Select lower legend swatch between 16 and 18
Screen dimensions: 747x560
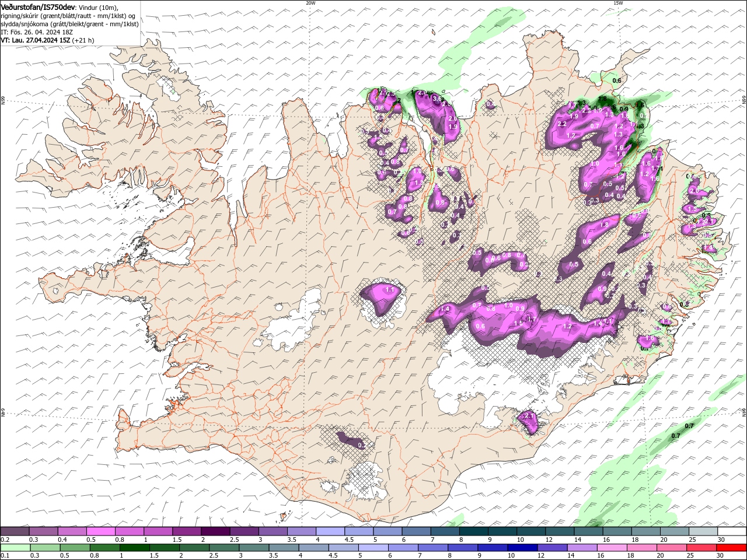click(611, 548)
